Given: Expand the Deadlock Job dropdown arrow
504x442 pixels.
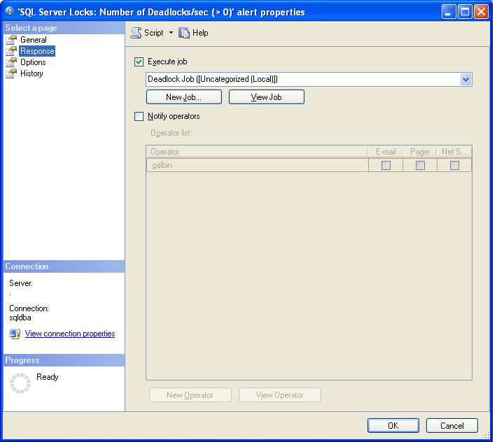Looking at the screenshot, I should tap(465, 79).
